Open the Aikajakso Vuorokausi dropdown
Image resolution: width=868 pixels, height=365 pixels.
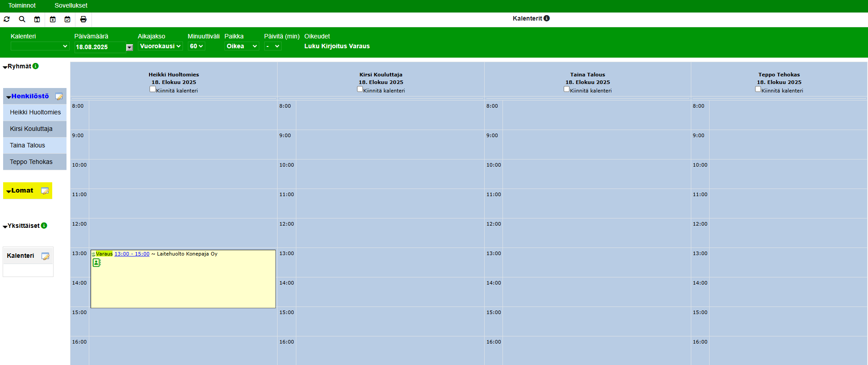coord(160,46)
